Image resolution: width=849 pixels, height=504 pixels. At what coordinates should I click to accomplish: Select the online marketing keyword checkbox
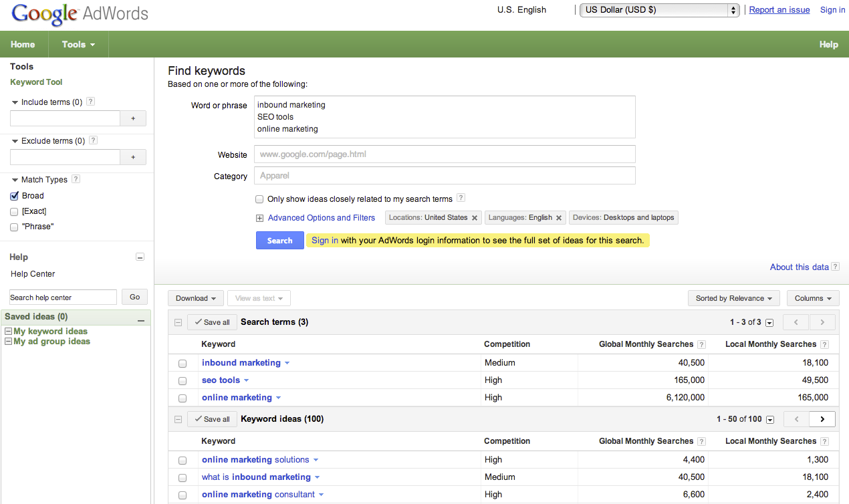click(x=183, y=398)
